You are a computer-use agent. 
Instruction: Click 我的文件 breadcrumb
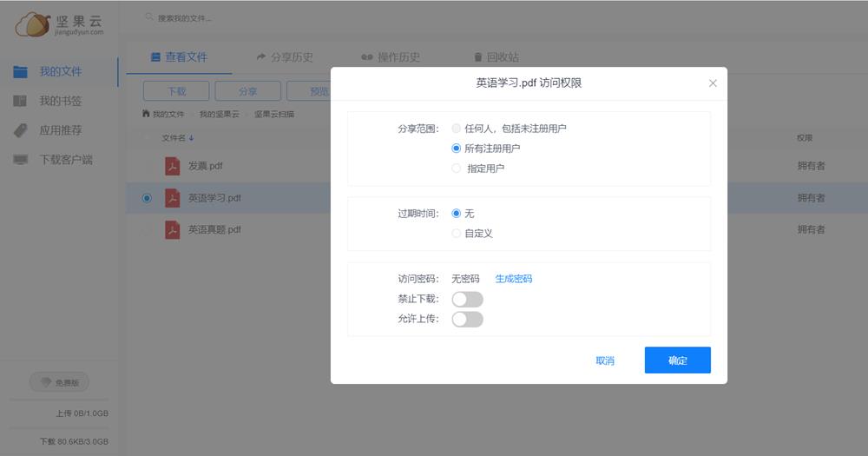click(168, 114)
